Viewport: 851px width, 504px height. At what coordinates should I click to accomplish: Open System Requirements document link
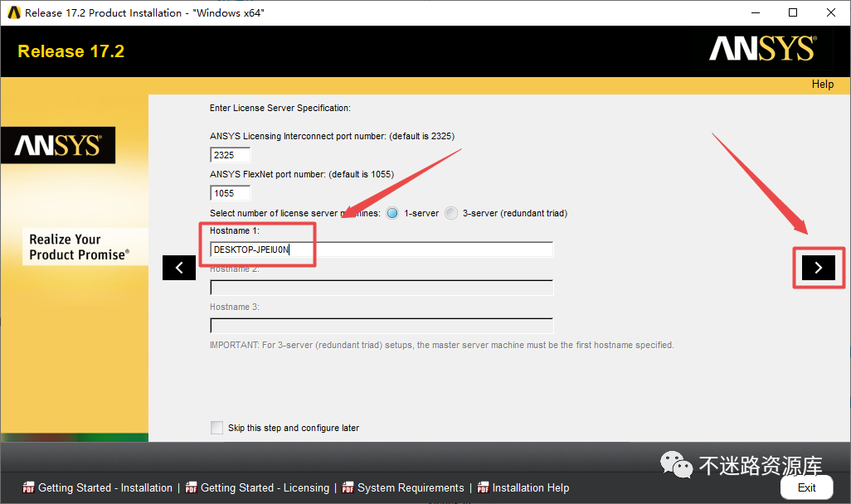click(x=411, y=487)
